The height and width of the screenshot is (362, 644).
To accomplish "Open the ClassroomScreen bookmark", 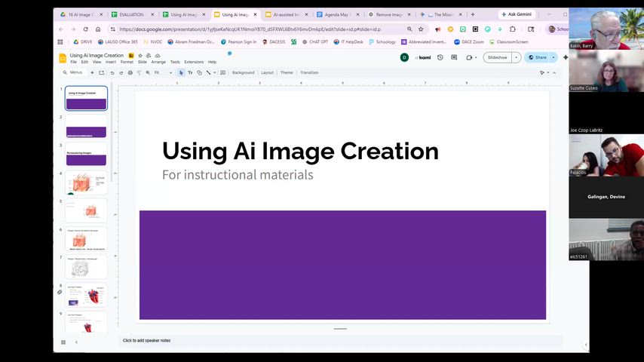I will (x=509, y=42).
